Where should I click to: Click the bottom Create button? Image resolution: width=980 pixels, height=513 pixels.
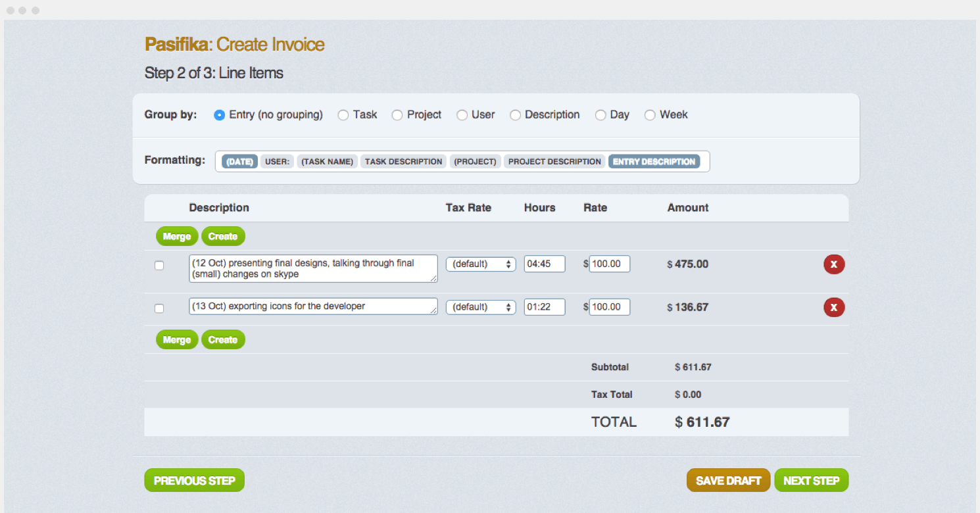[223, 340]
